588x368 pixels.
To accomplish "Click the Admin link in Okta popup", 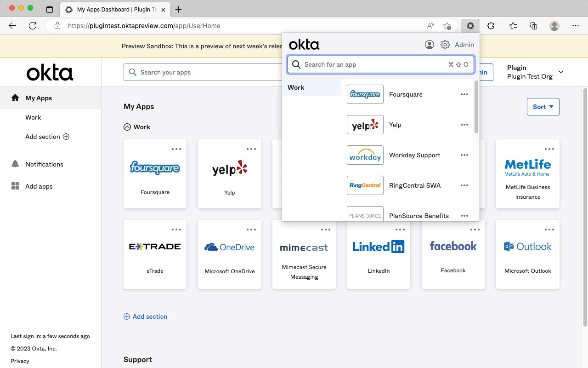I will [x=464, y=45].
